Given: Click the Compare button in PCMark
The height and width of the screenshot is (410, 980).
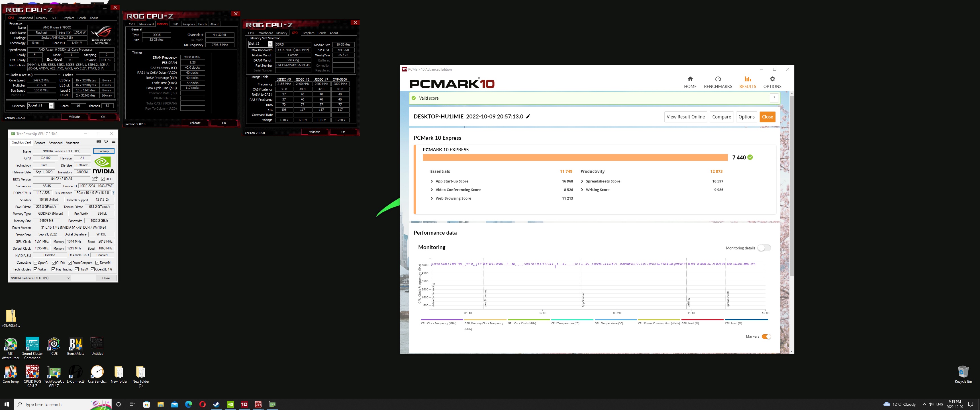Looking at the screenshot, I should [x=721, y=117].
